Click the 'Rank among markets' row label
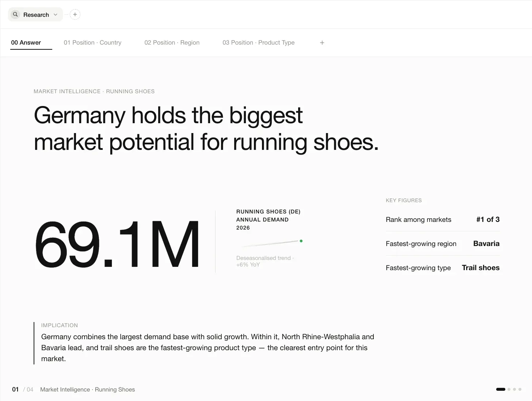 click(x=418, y=220)
